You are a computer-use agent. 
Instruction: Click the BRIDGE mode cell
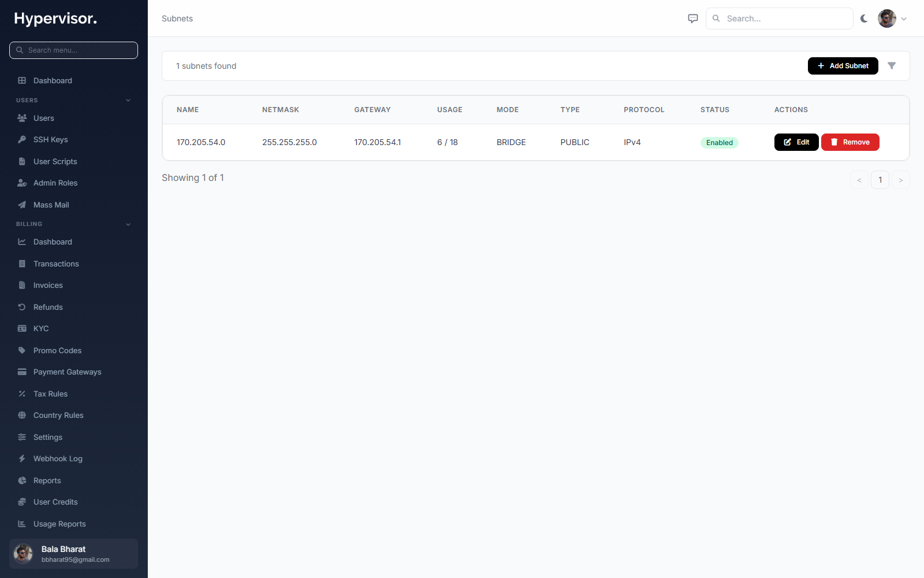click(511, 142)
